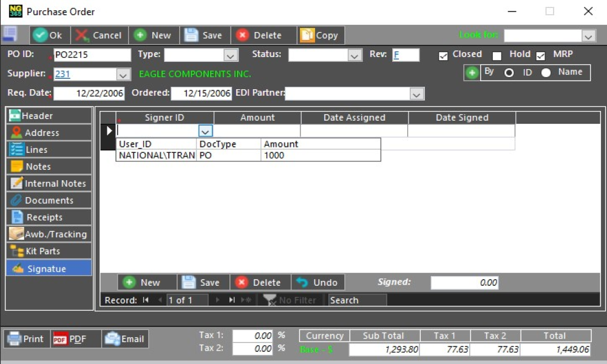Open the EDI Partner dropdown
The height and width of the screenshot is (364, 607).
[416, 95]
